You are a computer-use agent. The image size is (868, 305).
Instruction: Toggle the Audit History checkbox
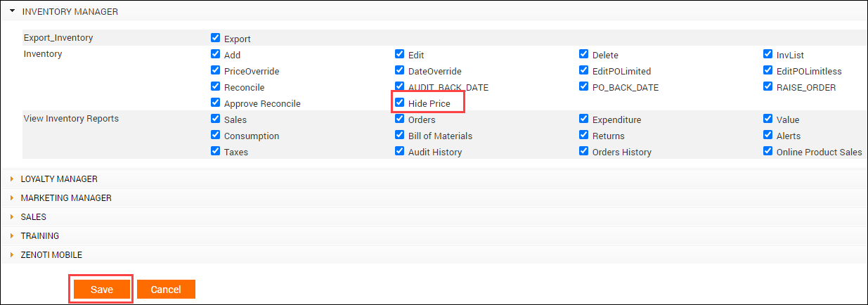tap(400, 151)
